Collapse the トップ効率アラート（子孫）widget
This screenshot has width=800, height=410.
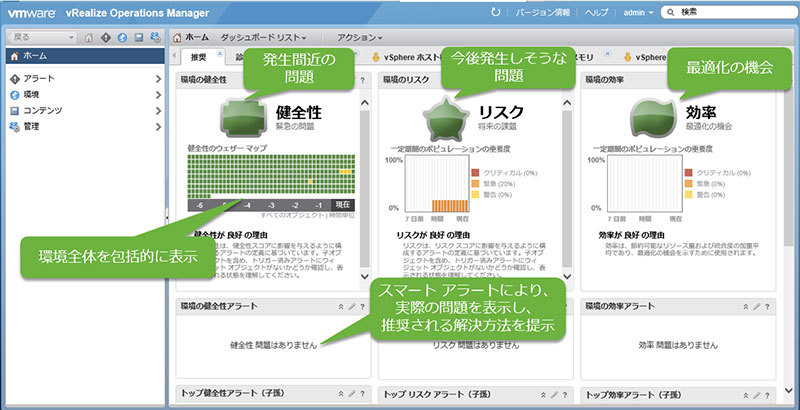tap(745, 395)
